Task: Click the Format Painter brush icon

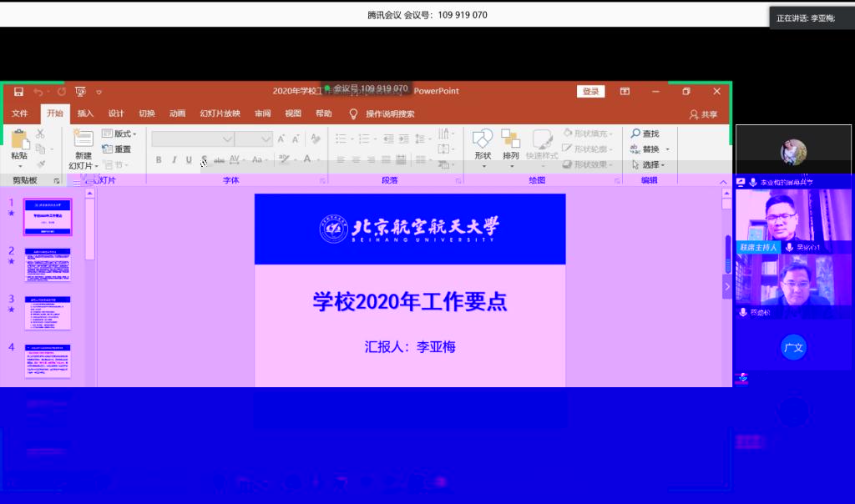Action: [40, 164]
